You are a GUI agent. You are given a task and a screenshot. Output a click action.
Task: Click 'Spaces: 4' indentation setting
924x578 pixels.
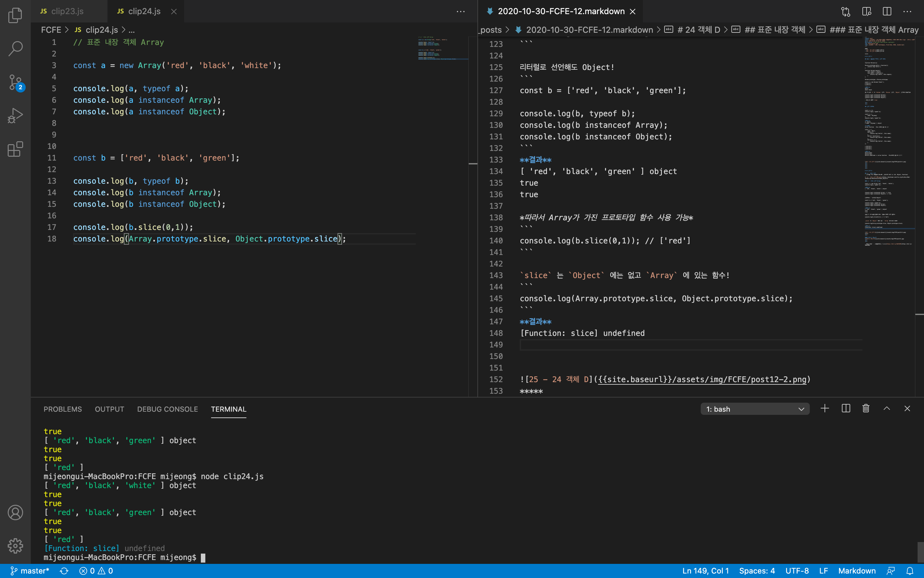pyautogui.click(x=757, y=571)
